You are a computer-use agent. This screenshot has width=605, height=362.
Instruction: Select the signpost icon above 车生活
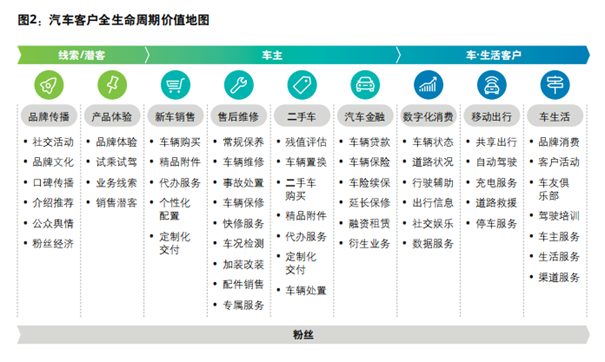pos(555,85)
